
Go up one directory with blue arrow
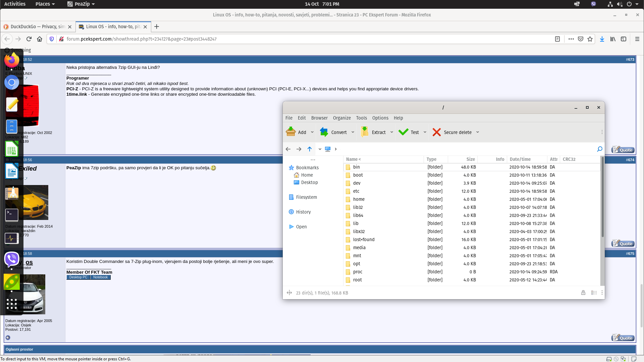tap(310, 149)
